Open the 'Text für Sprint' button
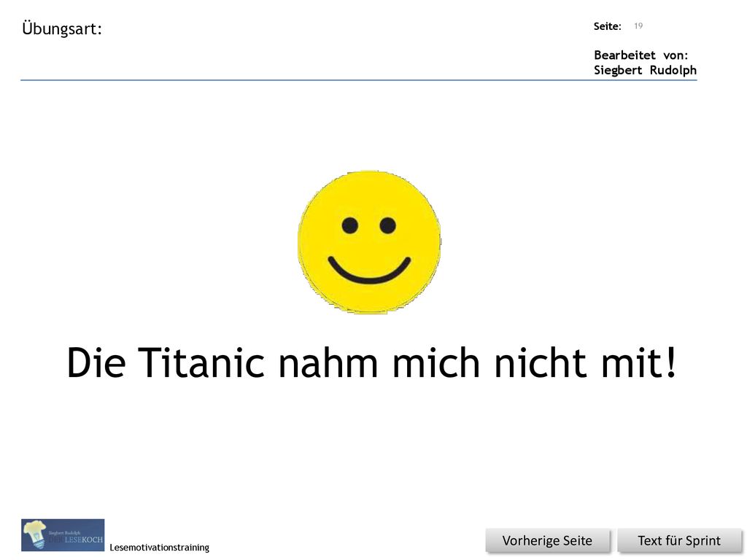This screenshot has height=560, width=747. (x=679, y=540)
